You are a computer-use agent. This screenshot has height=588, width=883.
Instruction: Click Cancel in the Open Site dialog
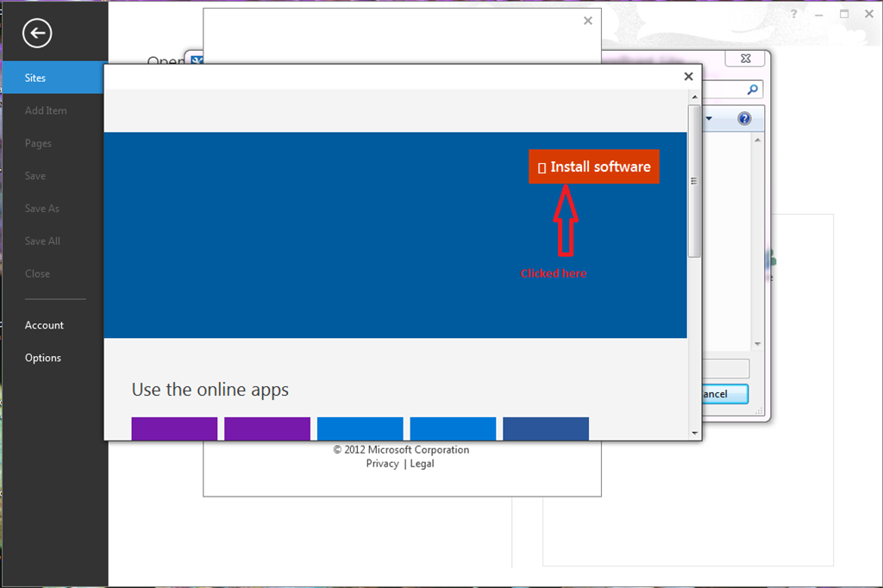click(x=725, y=394)
